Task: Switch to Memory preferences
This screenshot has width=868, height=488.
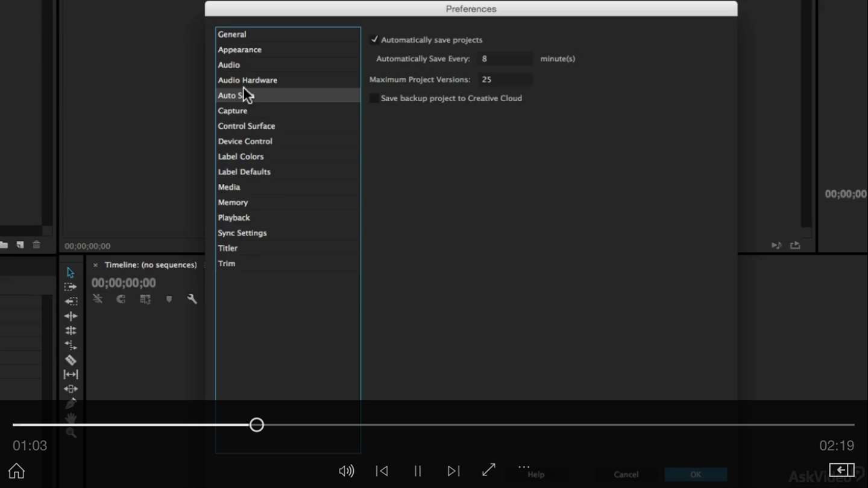Action: pyautogui.click(x=288, y=202)
